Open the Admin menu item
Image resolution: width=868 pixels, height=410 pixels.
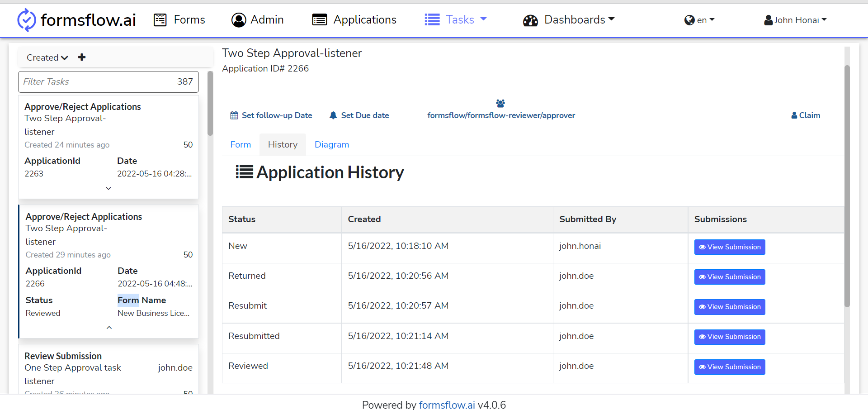[258, 19]
